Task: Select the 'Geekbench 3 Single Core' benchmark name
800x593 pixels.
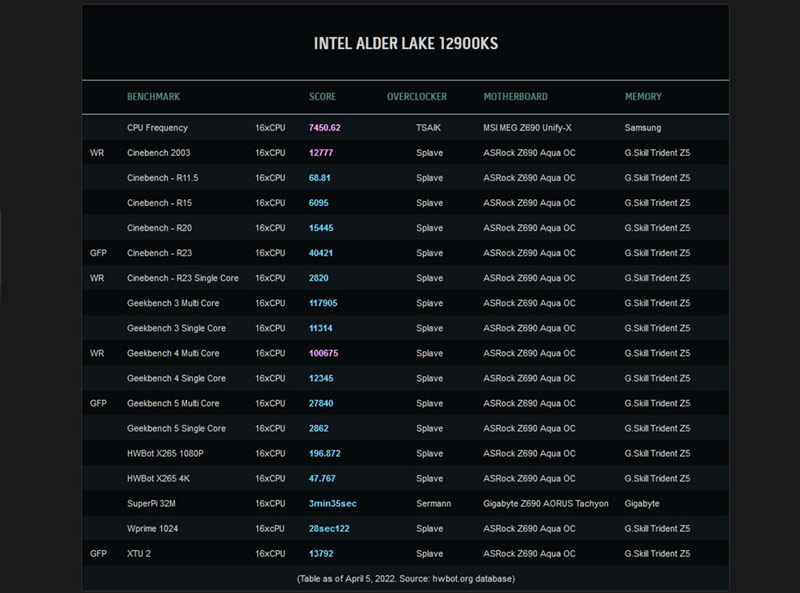Action: [177, 328]
